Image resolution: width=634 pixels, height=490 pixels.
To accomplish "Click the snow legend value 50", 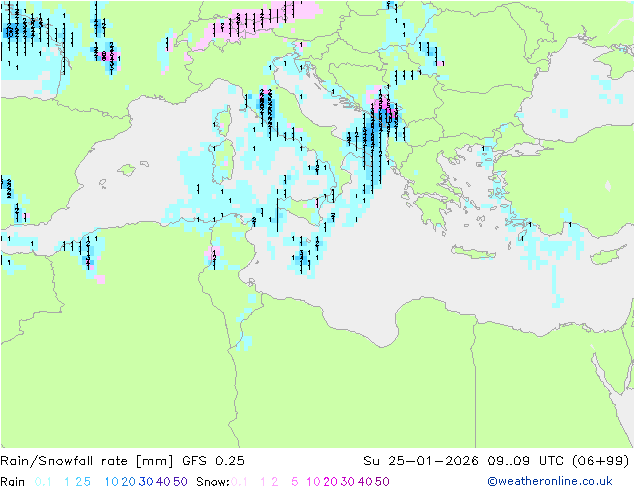I will (x=382, y=482).
